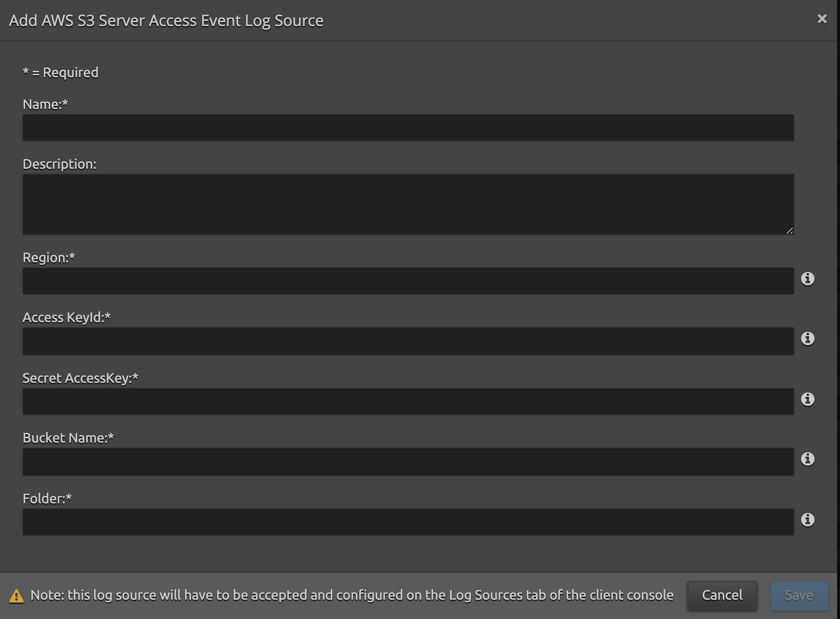
Task: Click the Bucket Name label
Action: [68, 438]
